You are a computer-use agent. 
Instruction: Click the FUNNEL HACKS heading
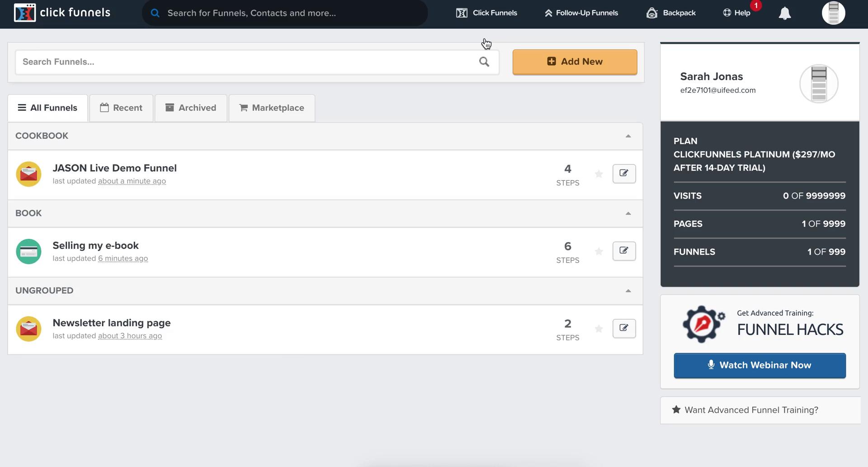point(790,330)
